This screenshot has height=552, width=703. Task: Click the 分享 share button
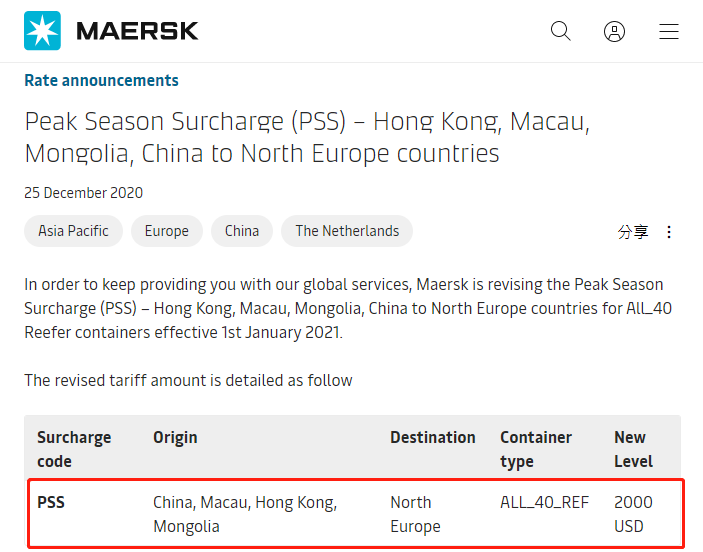[x=633, y=232]
